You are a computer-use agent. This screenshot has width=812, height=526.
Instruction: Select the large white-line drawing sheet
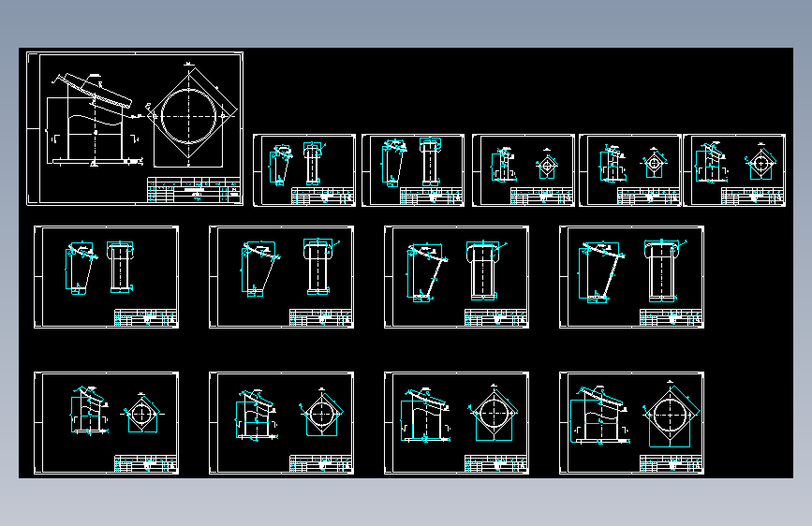click(135, 128)
